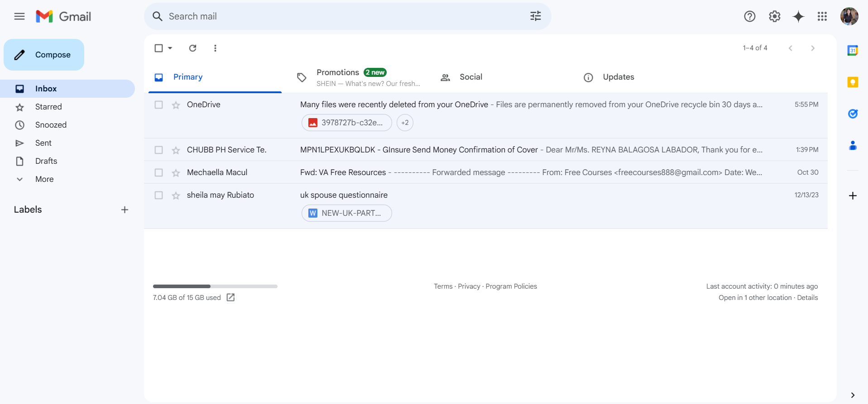This screenshot has height=404, width=868.
Task: Open the select-all dropdown arrow
Action: 170,48
